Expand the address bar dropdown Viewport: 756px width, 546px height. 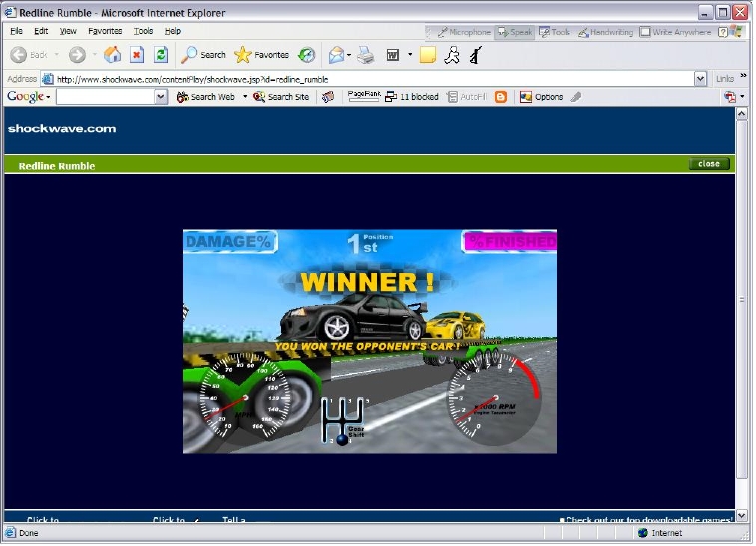(700, 79)
